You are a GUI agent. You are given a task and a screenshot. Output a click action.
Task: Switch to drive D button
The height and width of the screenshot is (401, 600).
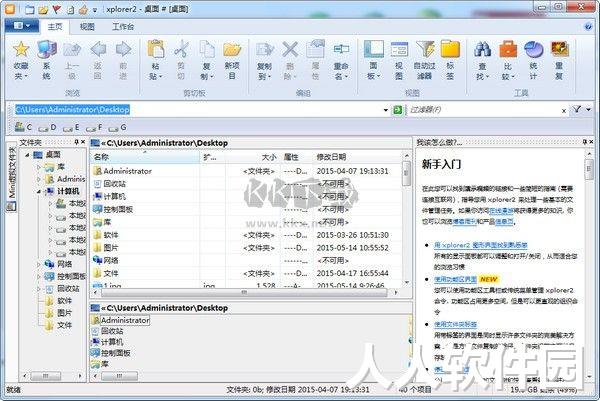point(47,127)
